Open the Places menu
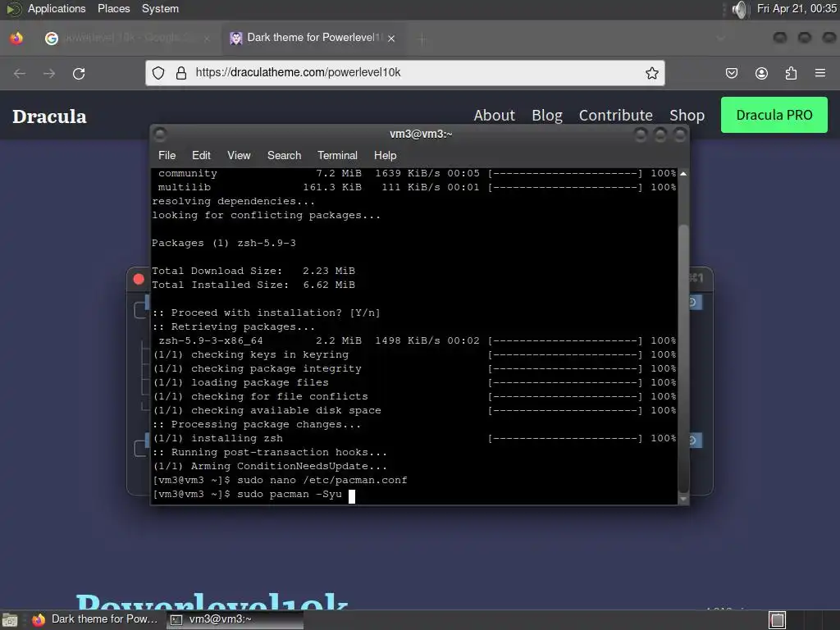Image resolution: width=840 pixels, height=630 pixels. [113, 8]
